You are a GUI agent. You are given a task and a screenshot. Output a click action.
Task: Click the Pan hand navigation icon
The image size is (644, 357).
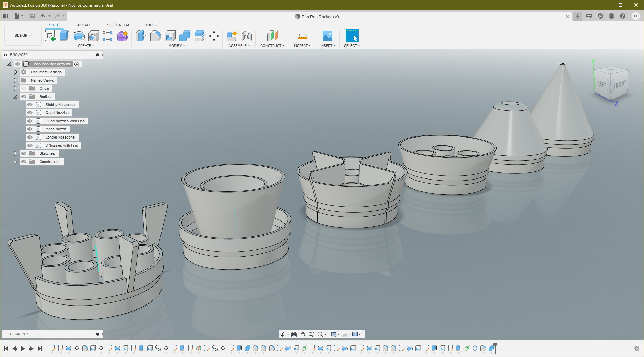pos(303,334)
